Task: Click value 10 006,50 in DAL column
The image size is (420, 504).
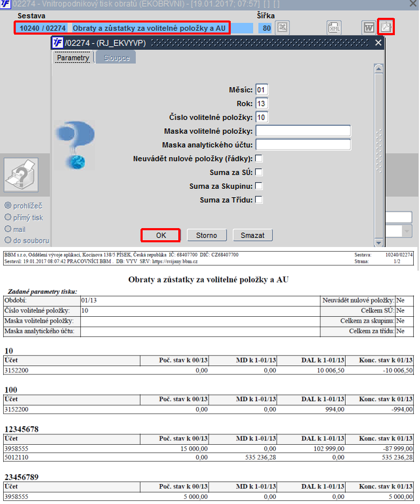Action: pyautogui.click(x=331, y=371)
